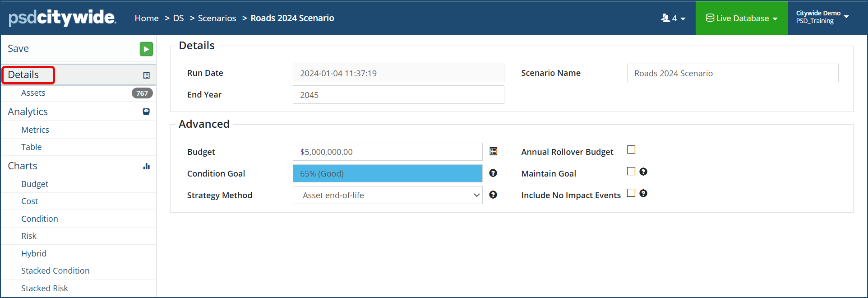
Task: Toggle the Maintain Goal checkbox
Action: point(631,171)
